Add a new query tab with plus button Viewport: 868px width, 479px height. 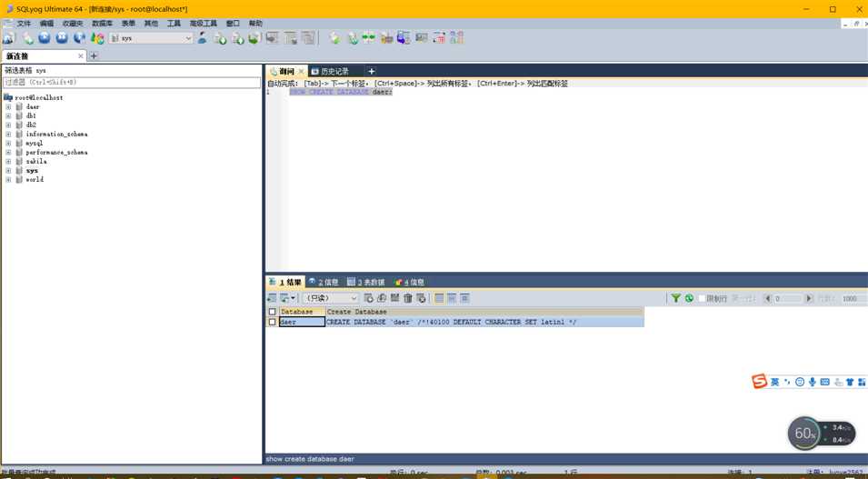coord(372,71)
